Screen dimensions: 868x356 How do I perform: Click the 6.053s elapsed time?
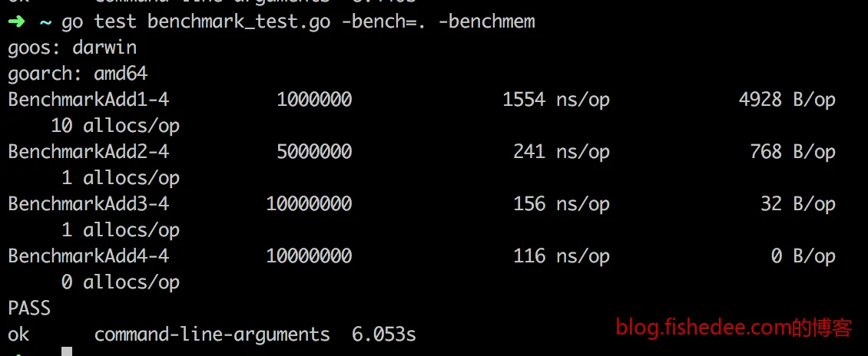[383, 335]
